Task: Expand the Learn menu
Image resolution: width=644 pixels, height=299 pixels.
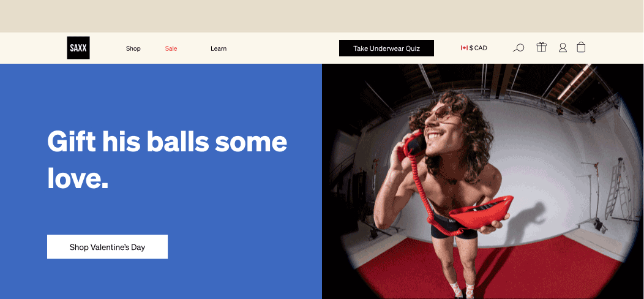Action: (x=219, y=48)
